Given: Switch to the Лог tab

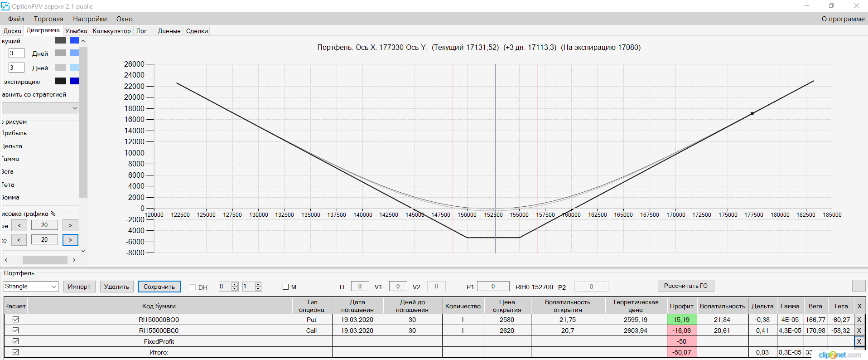Looking at the screenshot, I should (141, 31).
